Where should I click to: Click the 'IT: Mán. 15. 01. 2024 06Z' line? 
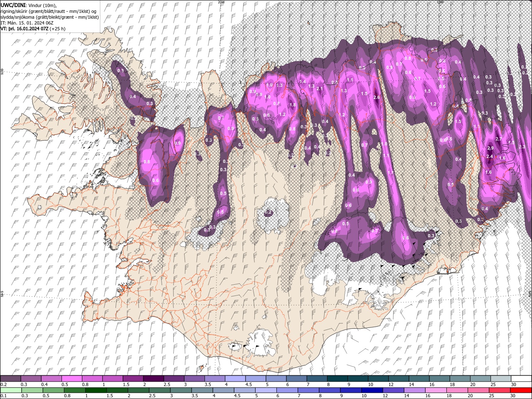click(27, 22)
